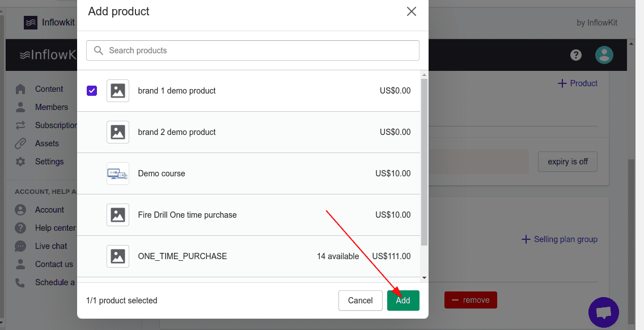This screenshot has width=644, height=330.
Task: Uncheck the brand 1 demo product checkbox
Action: [x=92, y=91]
